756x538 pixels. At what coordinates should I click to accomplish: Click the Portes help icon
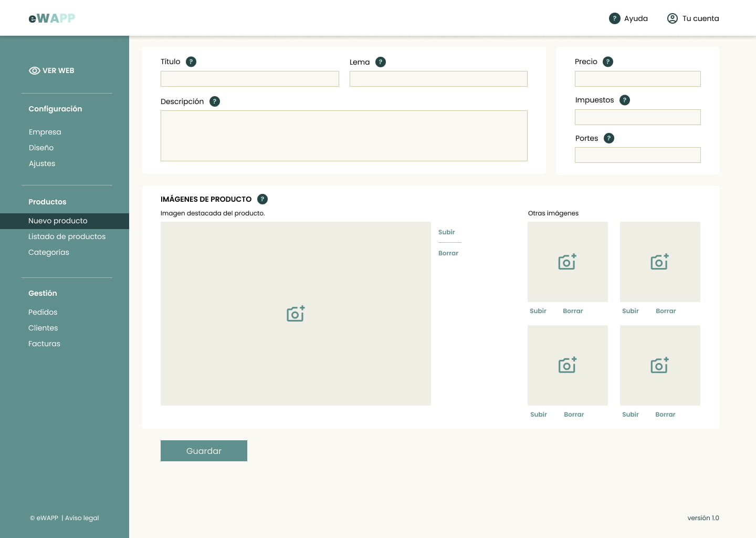(609, 138)
